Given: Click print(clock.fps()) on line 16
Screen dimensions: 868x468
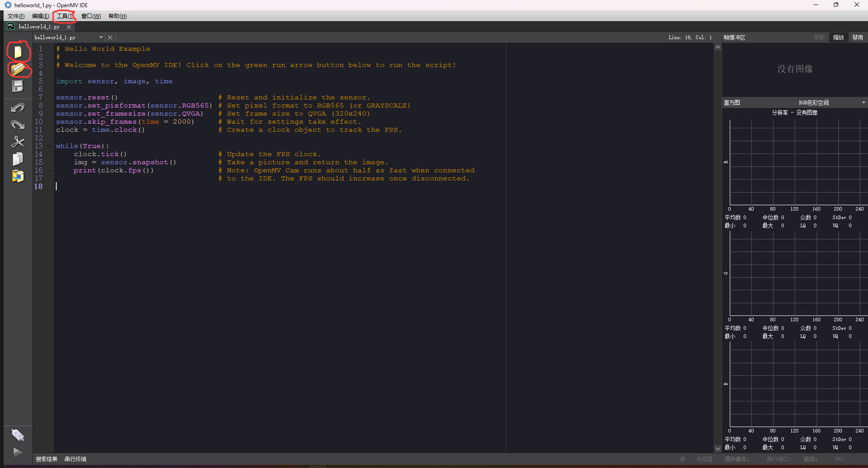Looking at the screenshot, I should [x=113, y=170].
